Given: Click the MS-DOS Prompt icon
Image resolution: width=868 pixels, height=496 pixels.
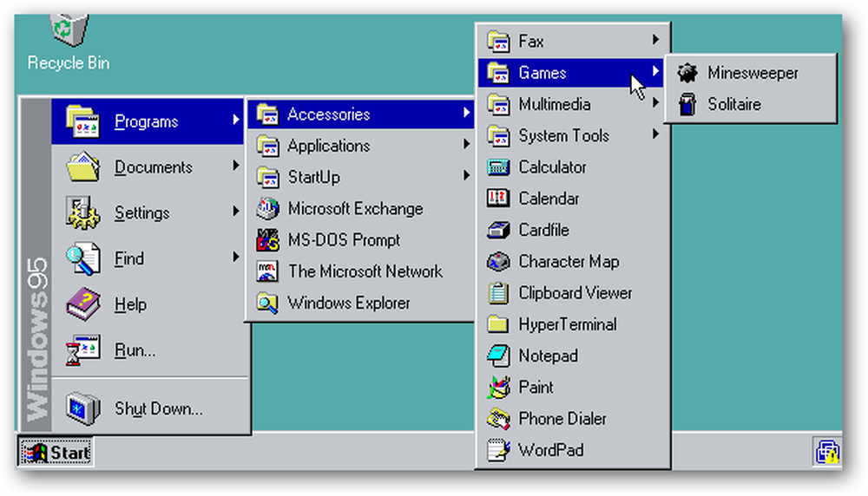Looking at the screenshot, I should (x=268, y=240).
